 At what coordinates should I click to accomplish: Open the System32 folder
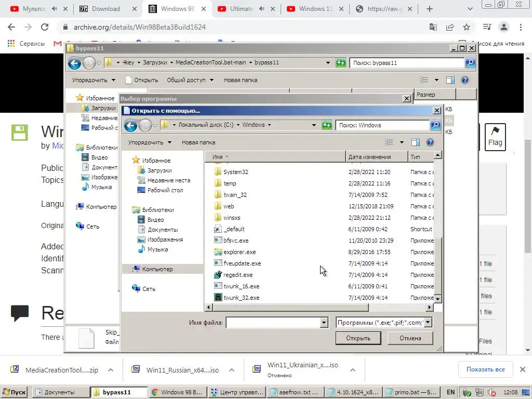(x=235, y=172)
